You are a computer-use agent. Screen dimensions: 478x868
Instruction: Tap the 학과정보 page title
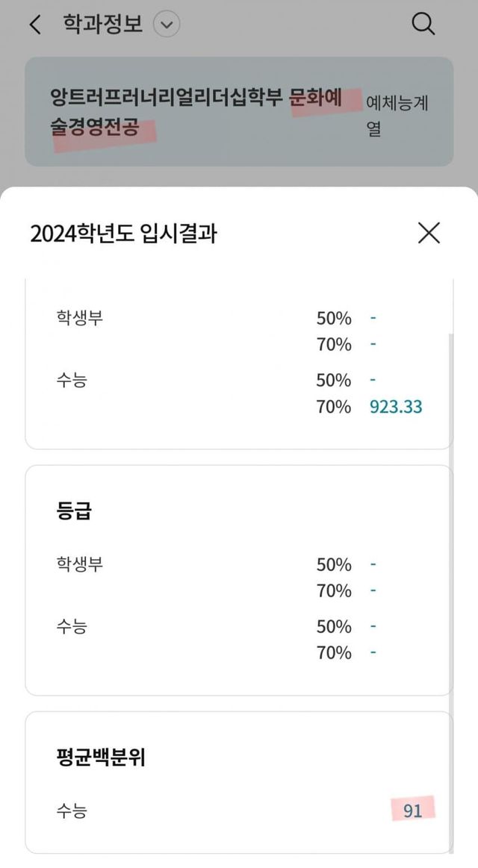point(102,25)
